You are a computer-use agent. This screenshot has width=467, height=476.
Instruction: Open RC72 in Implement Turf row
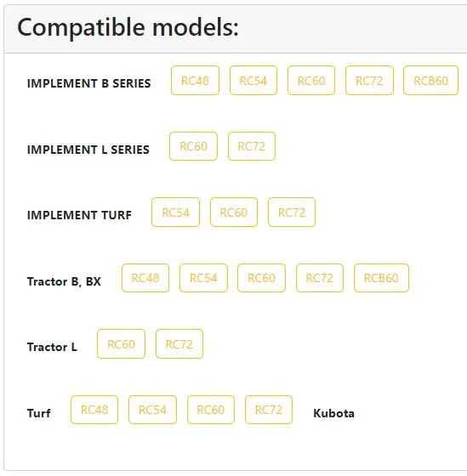pyautogui.click(x=292, y=212)
